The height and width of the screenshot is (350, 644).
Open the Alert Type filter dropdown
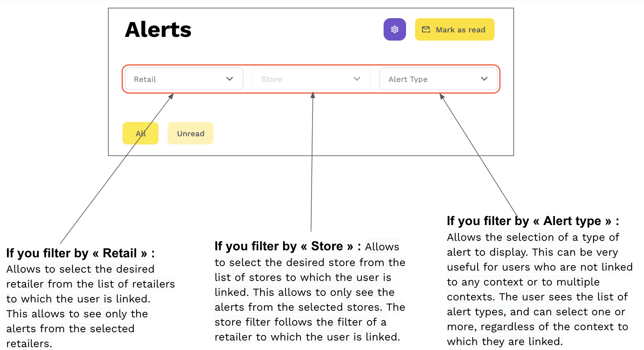coord(438,79)
